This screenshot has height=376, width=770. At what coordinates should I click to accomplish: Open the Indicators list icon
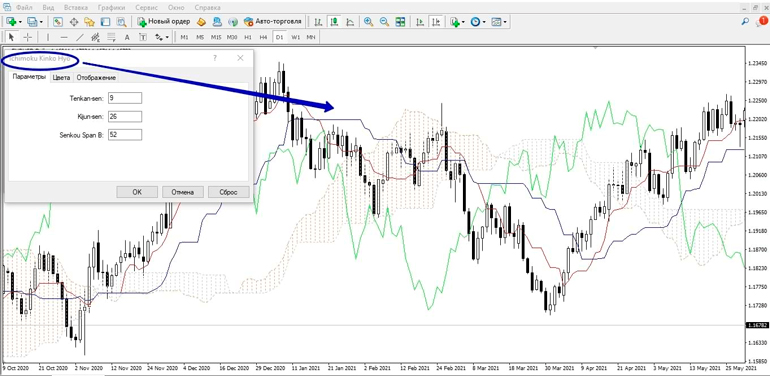pyautogui.click(x=455, y=22)
